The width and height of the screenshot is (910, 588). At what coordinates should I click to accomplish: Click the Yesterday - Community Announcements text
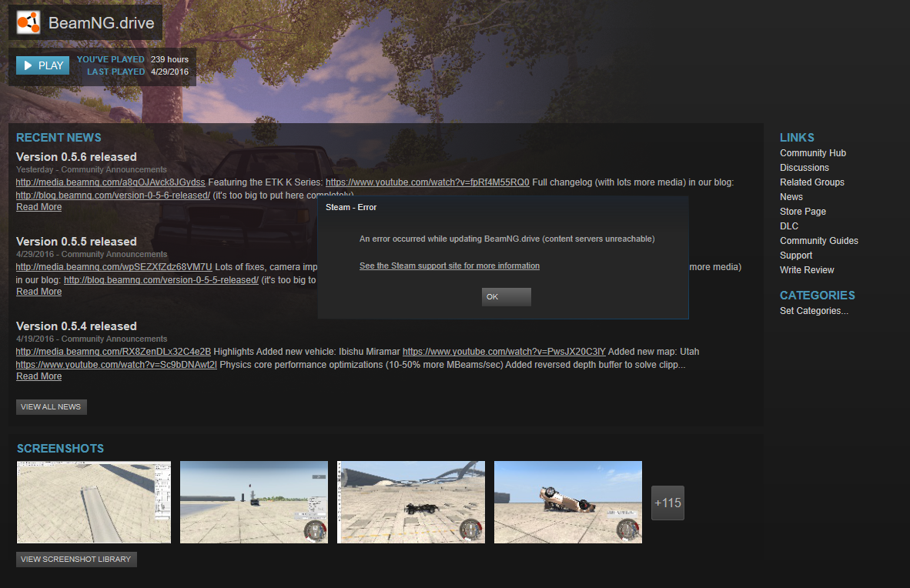point(91,169)
